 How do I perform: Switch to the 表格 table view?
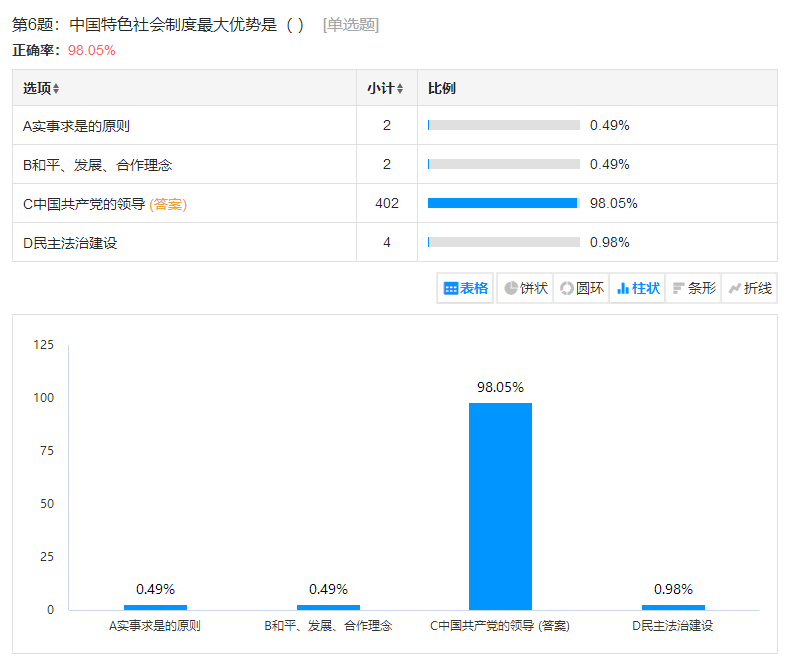[466, 288]
